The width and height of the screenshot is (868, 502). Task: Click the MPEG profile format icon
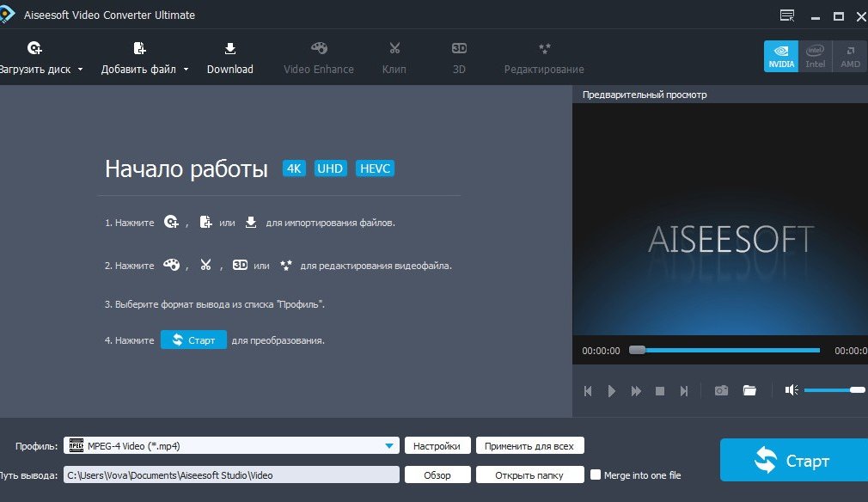(x=76, y=445)
